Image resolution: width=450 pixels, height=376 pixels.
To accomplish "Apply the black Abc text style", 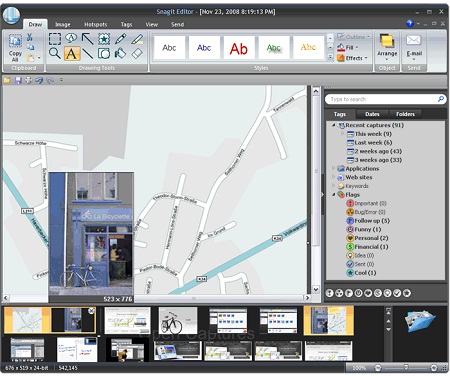I will (x=169, y=48).
